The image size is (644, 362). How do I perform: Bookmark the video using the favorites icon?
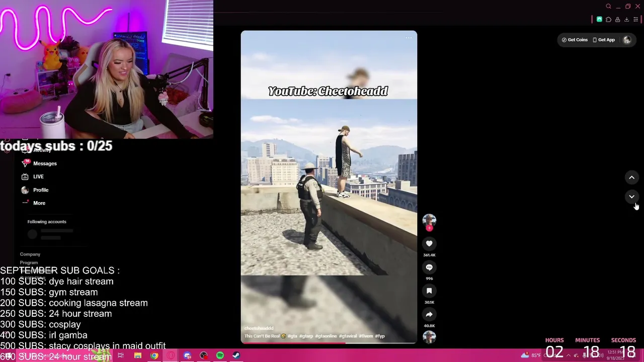(429, 291)
